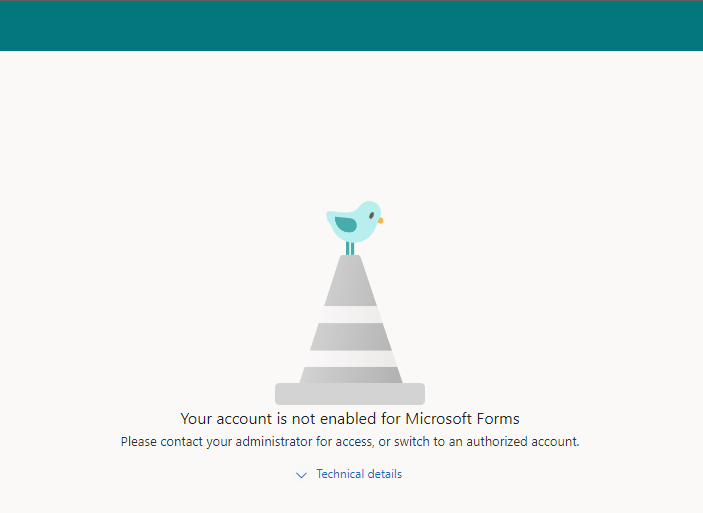Click the bird's orange beak
Screen dimensions: 703x513
pos(380,220)
